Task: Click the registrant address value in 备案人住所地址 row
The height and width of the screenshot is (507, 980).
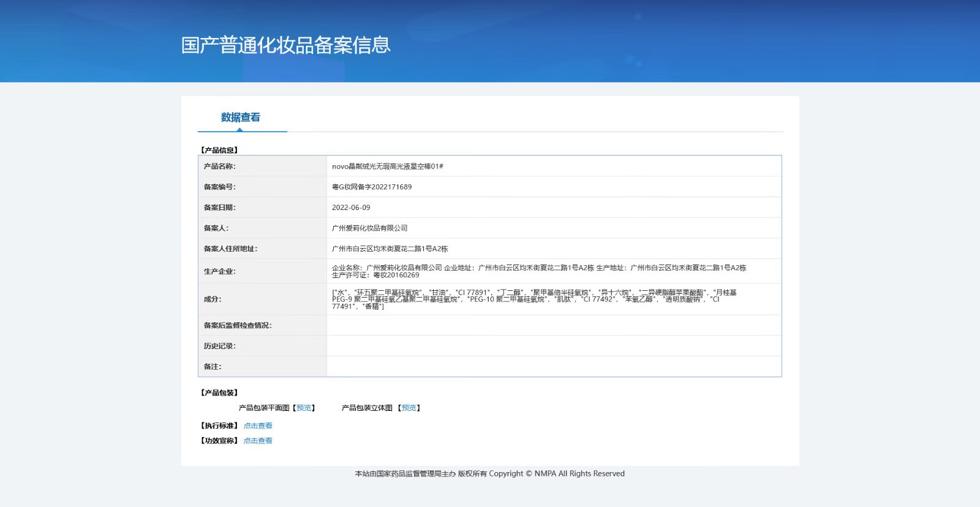Action: pos(390,249)
